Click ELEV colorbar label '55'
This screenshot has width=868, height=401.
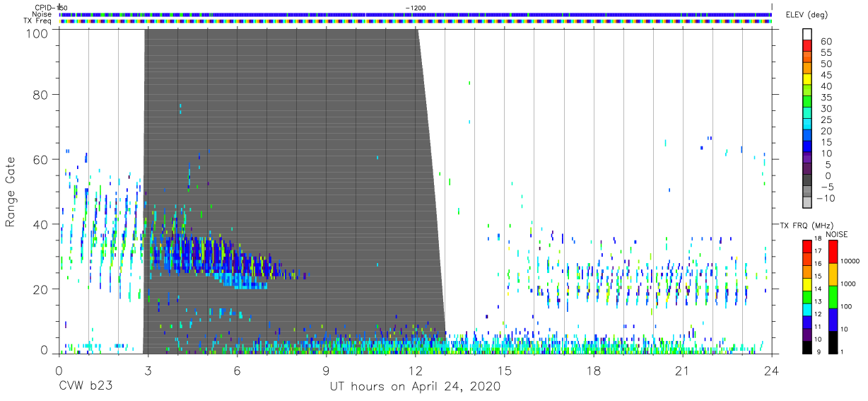[826, 53]
